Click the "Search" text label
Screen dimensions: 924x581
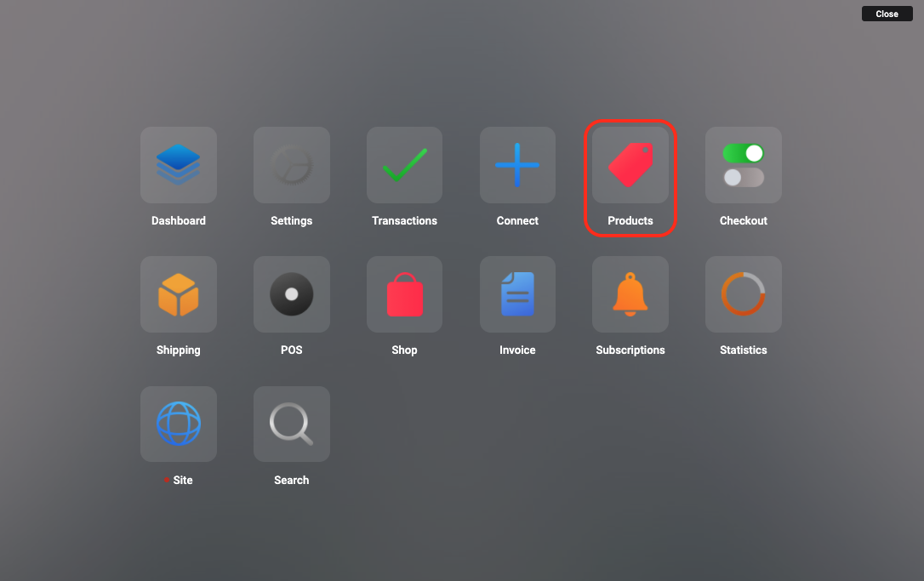(292, 480)
